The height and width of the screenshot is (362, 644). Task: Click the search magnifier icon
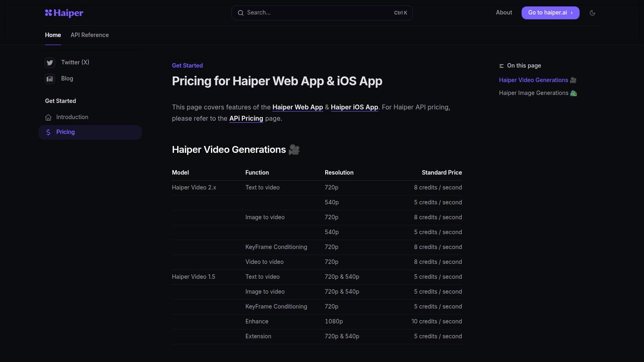point(240,12)
